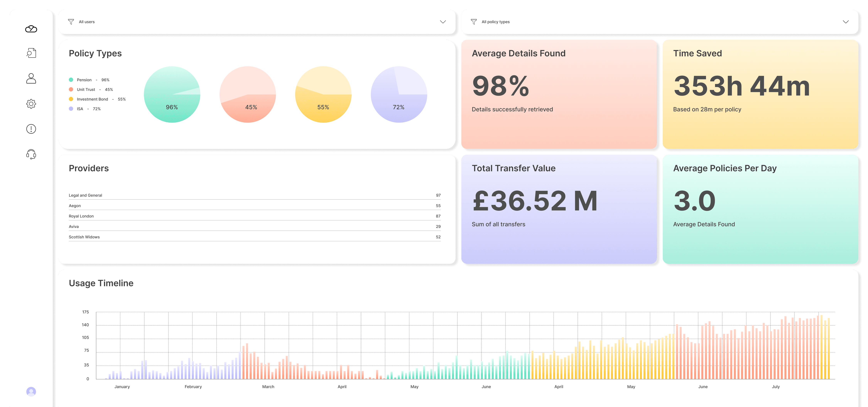
Task: Click the Pension green legend dot
Action: click(x=71, y=80)
